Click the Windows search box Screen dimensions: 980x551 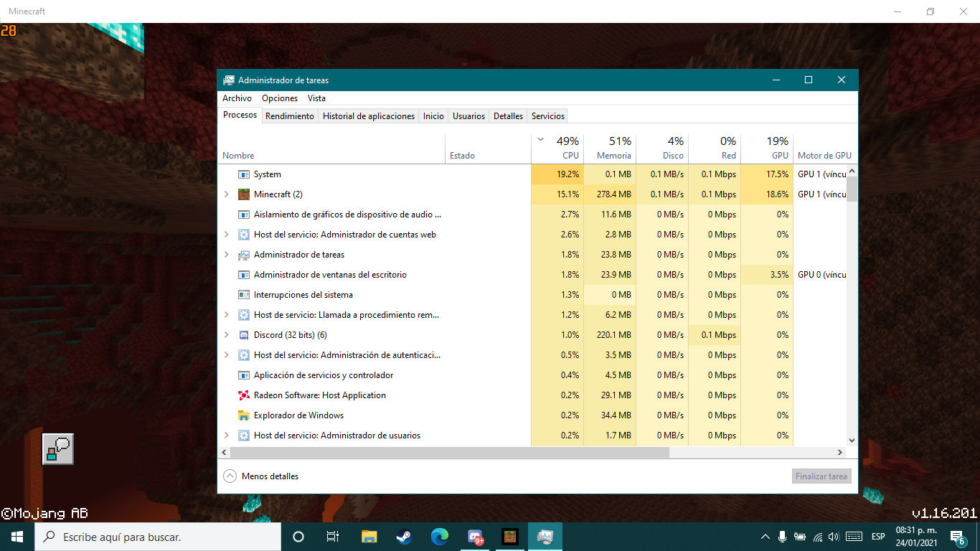158,537
